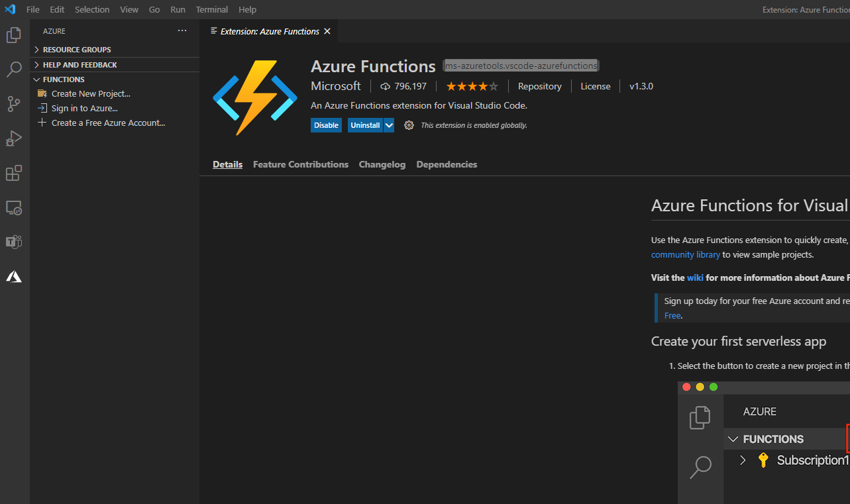This screenshot has height=504, width=850.
Task: Open the Explorer view in the activity bar
Action: click(x=14, y=34)
